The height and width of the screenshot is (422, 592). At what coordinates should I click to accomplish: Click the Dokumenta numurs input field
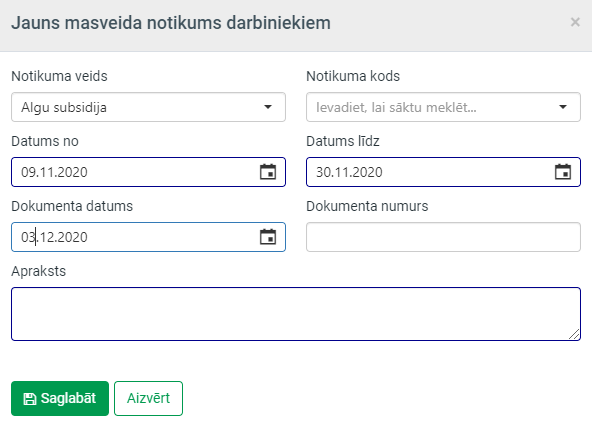coord(443,237)
